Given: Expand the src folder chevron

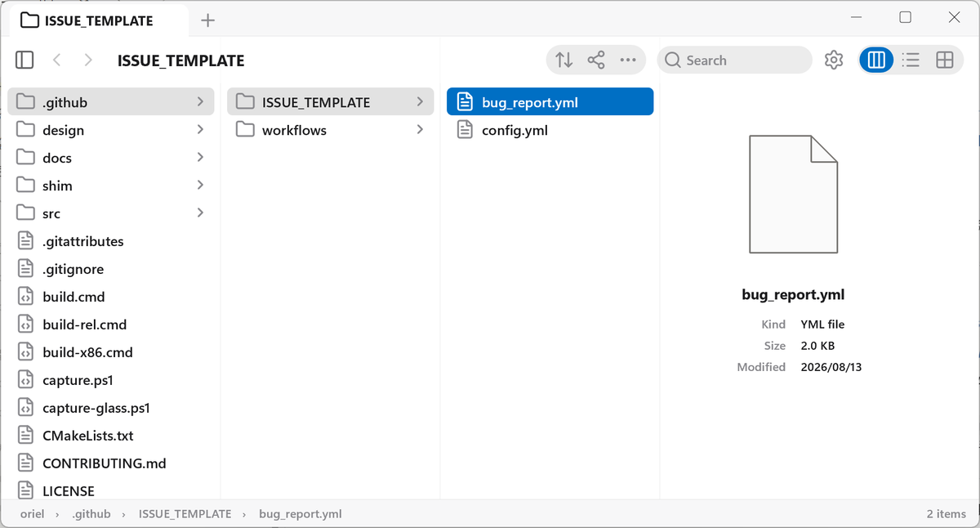Looking at the screenshot, I should (x=201, y=213).
